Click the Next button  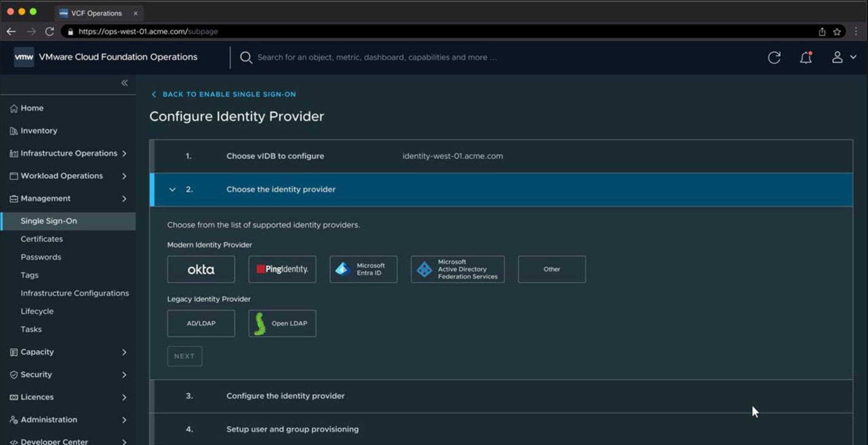[x=184, y=356]
